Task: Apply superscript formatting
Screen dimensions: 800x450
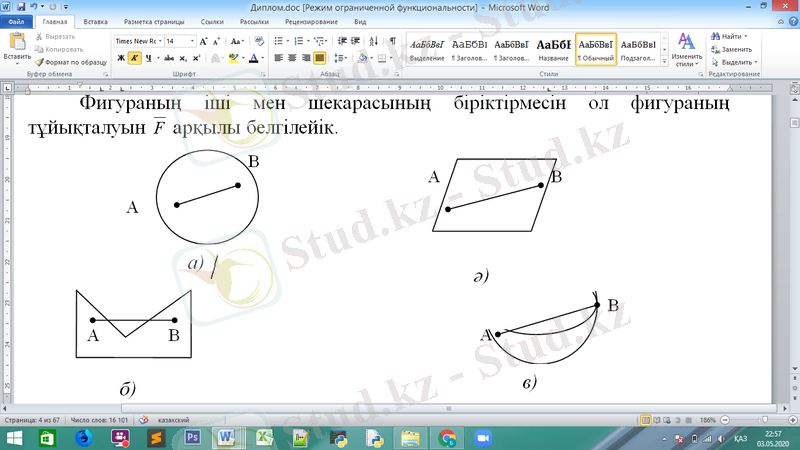Action: click(196, 58)
